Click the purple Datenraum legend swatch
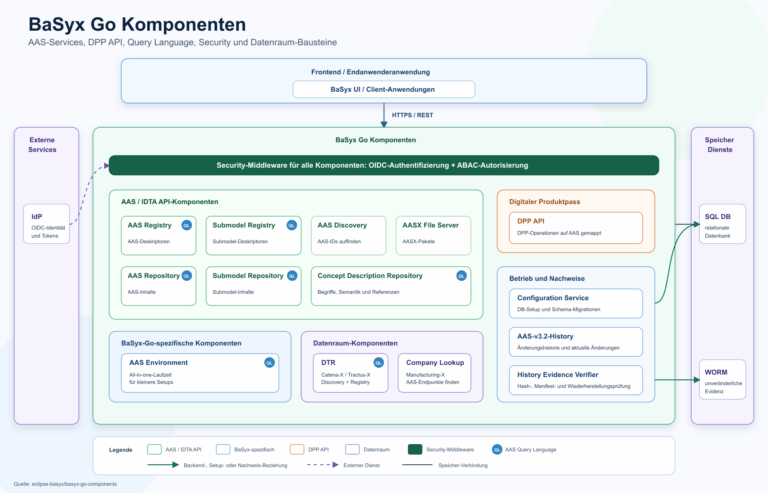 click(353, 449)
